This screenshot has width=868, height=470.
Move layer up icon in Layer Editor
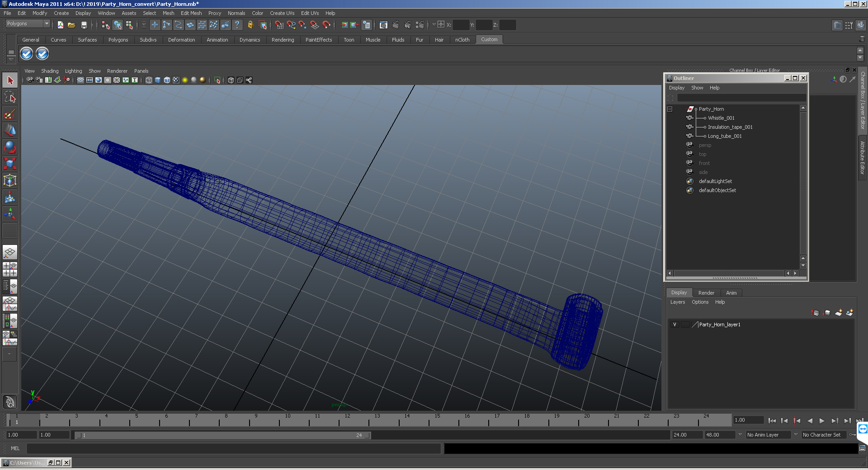point(816,312)
